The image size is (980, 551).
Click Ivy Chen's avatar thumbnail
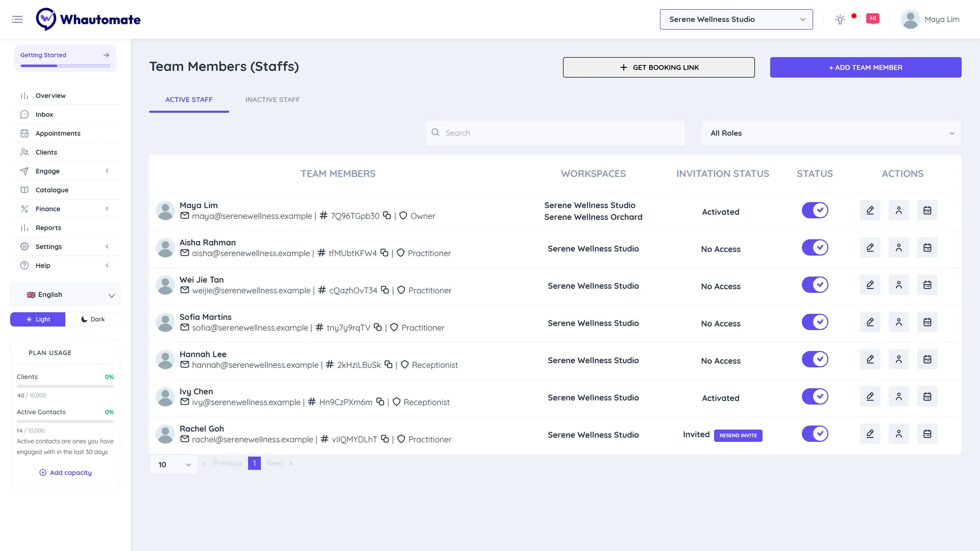pyautogui.click(x=165, y=397)
